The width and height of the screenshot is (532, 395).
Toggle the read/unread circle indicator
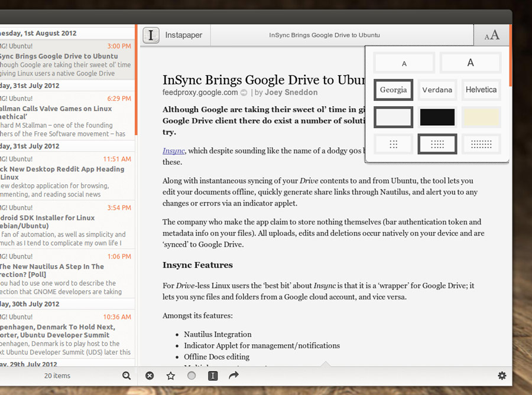click(x=192, y=376)
